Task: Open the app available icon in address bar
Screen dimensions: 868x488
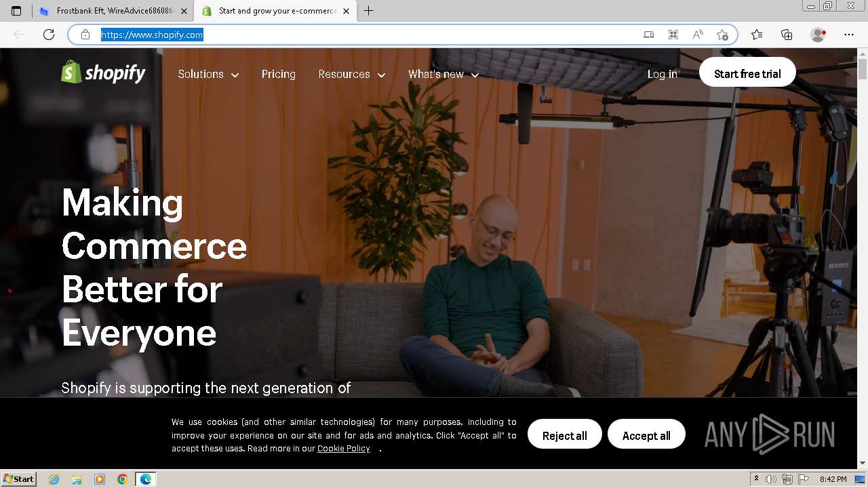Action: tap(649, 35)
